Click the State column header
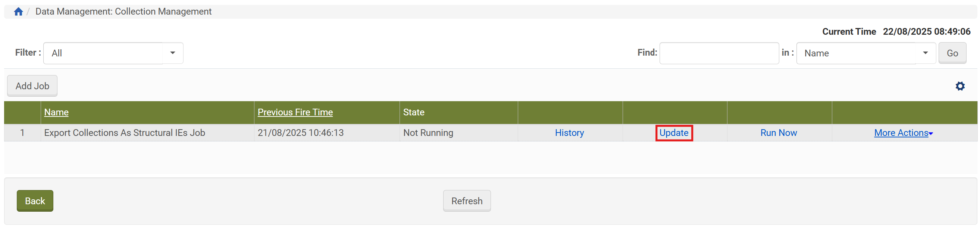This screenshot has width=980, height=227. (x=414, y=112)
